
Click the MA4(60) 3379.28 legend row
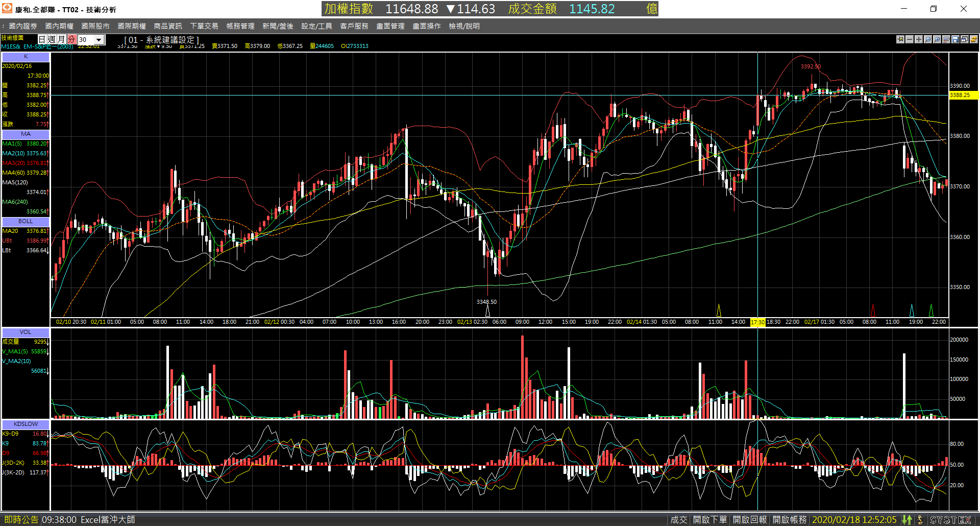(25, 173)
